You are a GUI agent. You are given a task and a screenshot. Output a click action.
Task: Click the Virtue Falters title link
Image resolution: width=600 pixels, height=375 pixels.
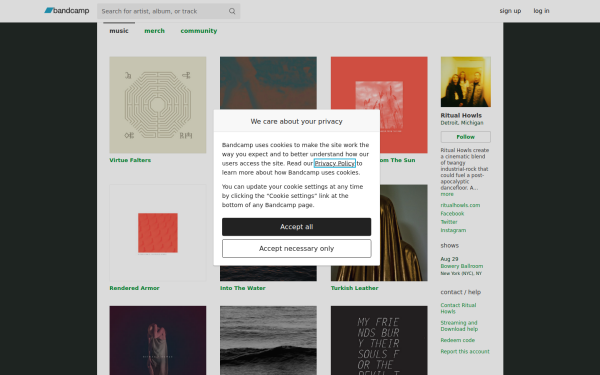click(x=130, y=160)
